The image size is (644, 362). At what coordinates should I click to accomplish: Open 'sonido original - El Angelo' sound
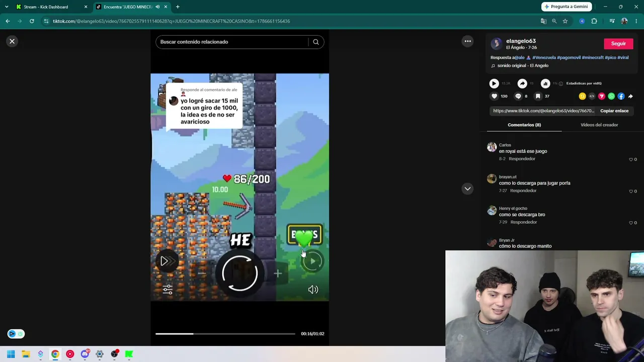pyautogui.click(x=523, y=66)
